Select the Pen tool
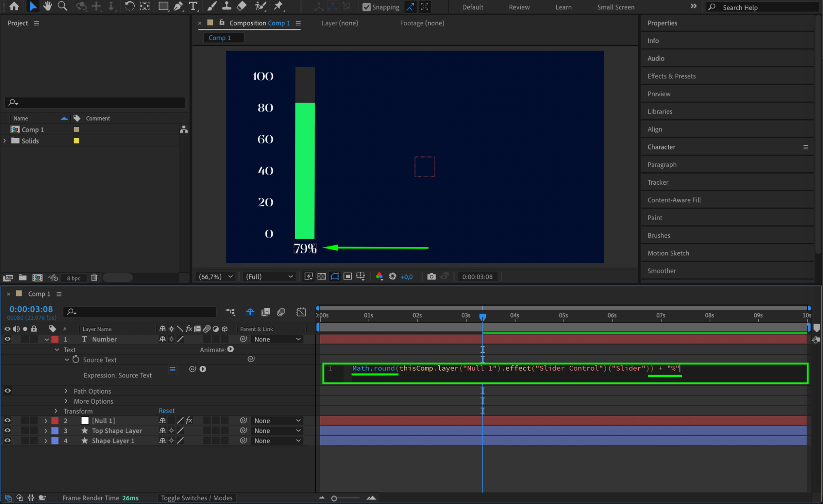 [x=178, y=6]
